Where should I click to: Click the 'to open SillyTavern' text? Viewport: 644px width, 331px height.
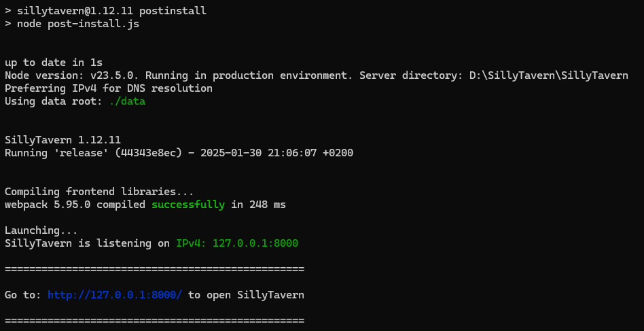tap(246, 295)
